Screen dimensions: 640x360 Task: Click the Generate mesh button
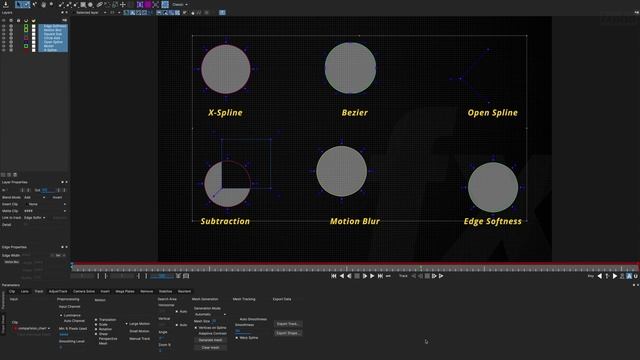click(211, 340)
